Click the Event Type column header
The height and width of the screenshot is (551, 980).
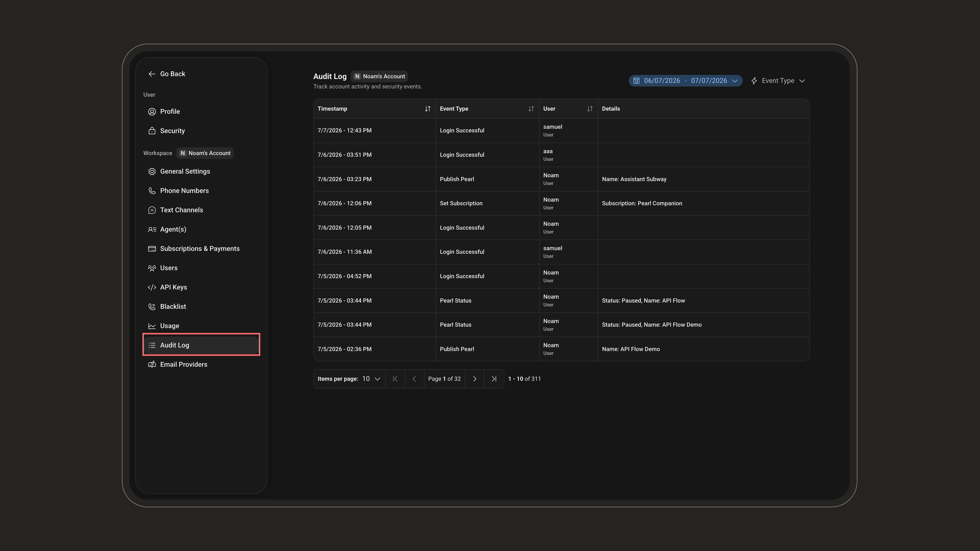tap(487, 109)
